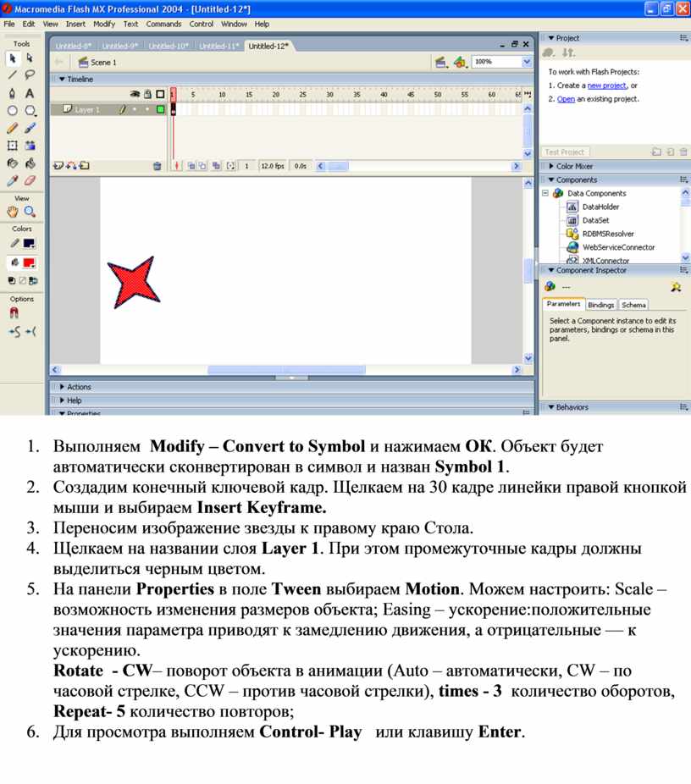Collapse the Timeline panel
The image size is (691, 784).
tap(62, 79)
